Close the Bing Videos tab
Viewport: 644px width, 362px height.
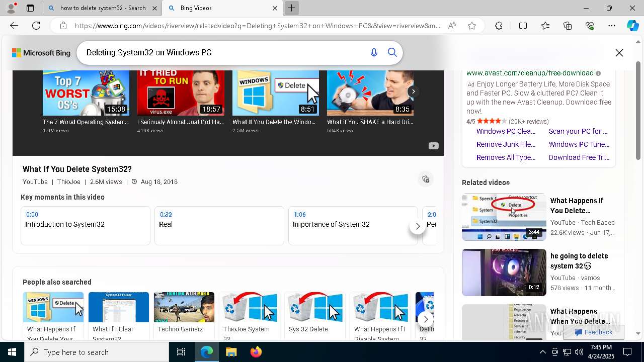[275, 8]
